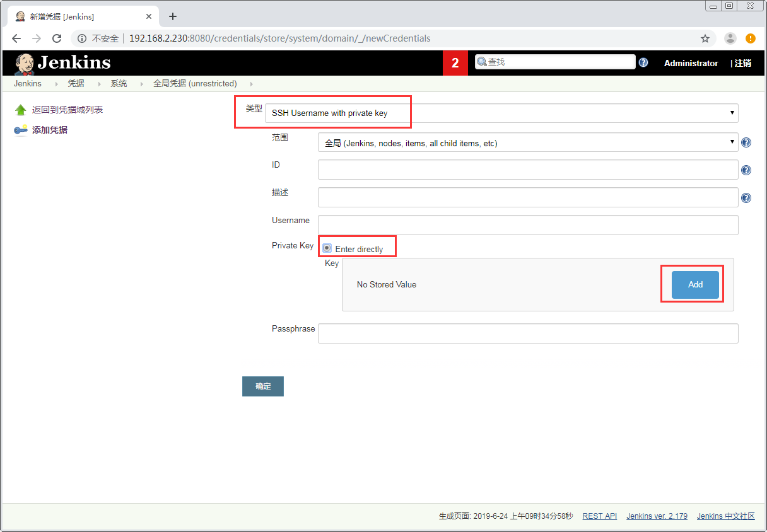Expand the 凭据 breadcrumb arrow
767x532 pixels.
point(99,84)
